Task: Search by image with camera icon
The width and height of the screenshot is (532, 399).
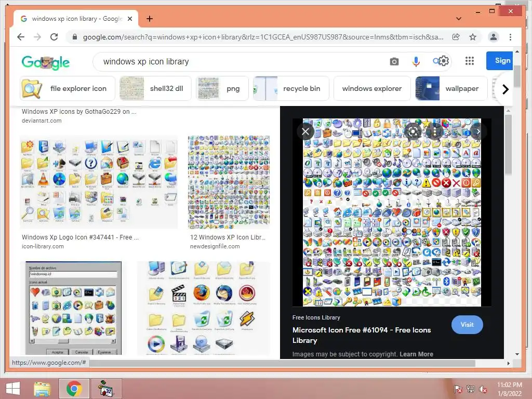Action: [394, 61]
